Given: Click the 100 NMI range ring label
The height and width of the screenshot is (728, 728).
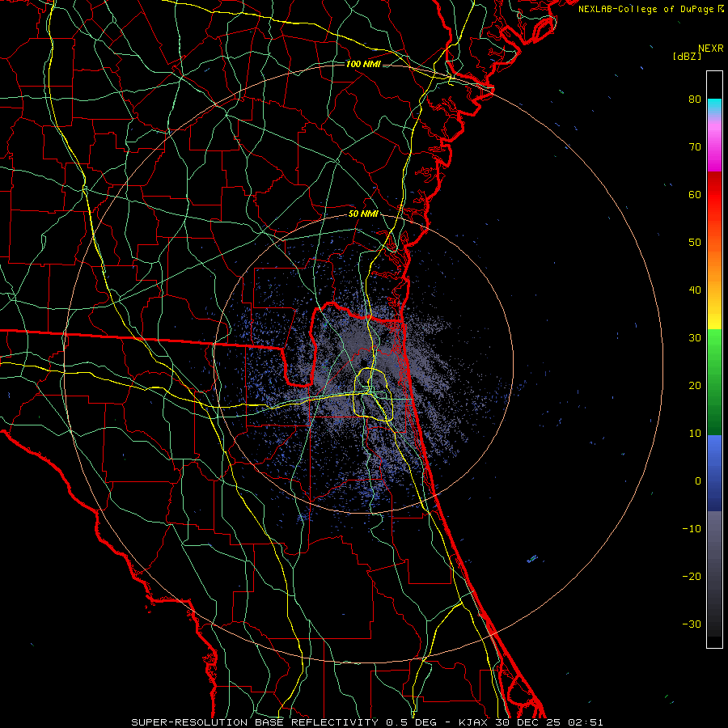Looking at the screenshot, I should tap(363, 64).
